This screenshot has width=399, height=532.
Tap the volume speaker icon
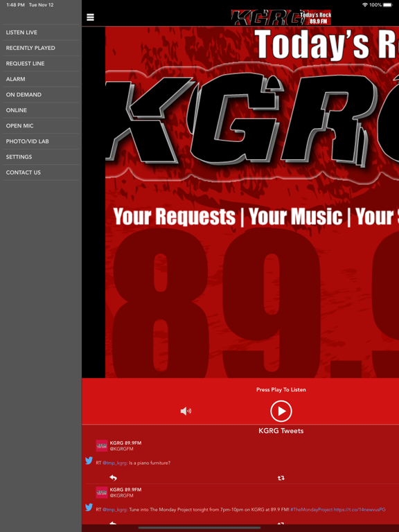[186, 411]
